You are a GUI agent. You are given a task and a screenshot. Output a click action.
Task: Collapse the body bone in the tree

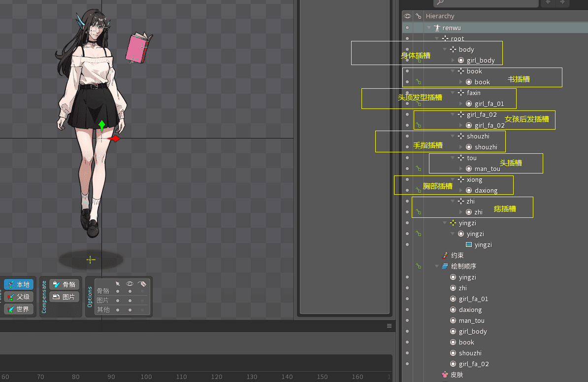click(445, 49)
